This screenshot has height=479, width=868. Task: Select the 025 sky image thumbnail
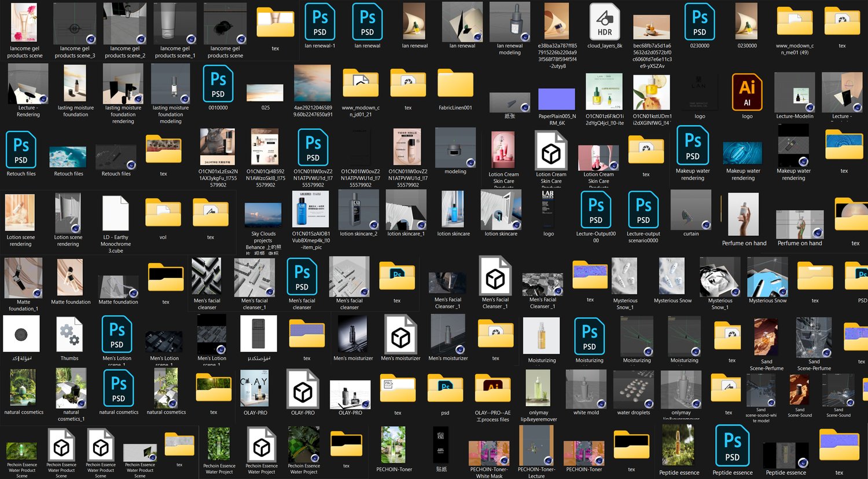tap(266, 92)
